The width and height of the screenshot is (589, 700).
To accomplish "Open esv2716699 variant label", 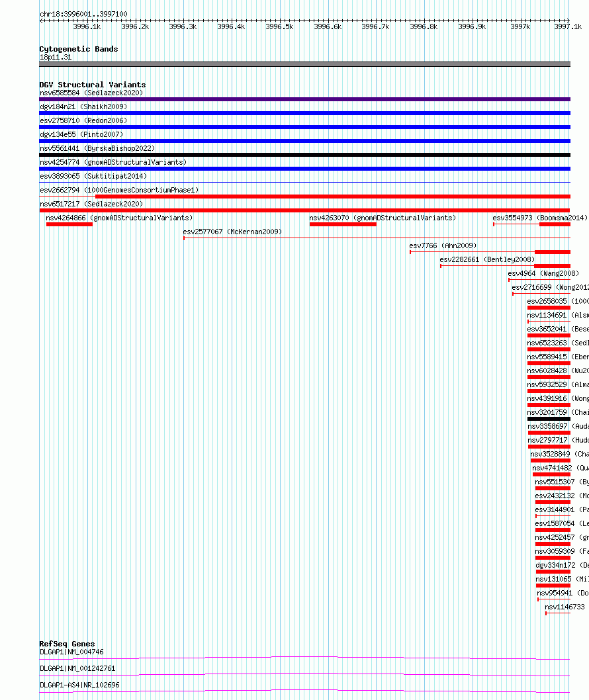I will (x=550, y=287).
